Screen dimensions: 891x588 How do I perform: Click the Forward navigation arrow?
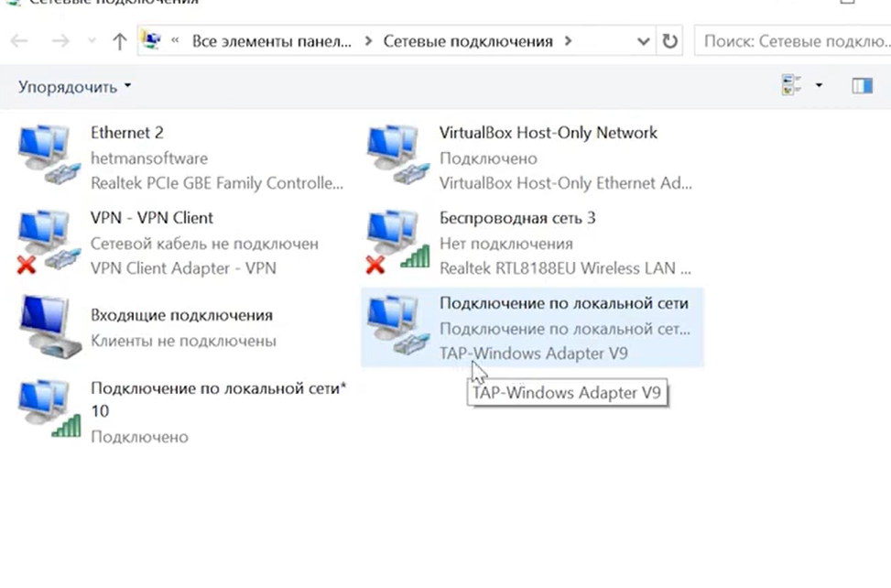(60, 41)
